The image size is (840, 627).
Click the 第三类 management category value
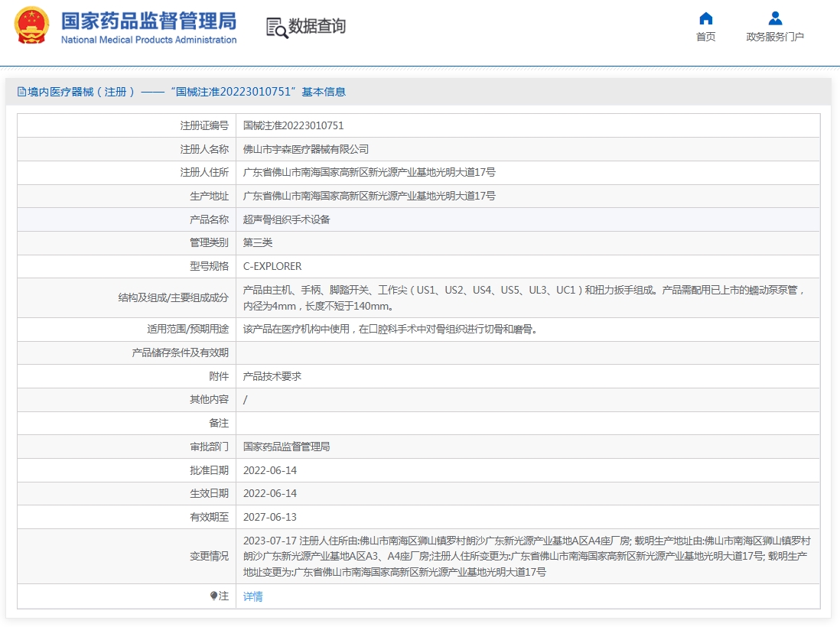(258, 242)
